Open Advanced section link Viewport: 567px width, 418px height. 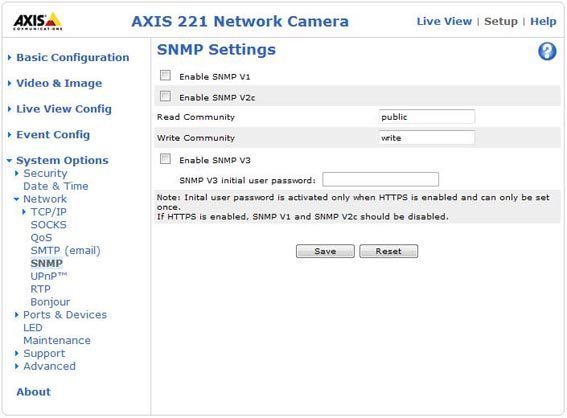pyautogui.click(x=50, y=366)
